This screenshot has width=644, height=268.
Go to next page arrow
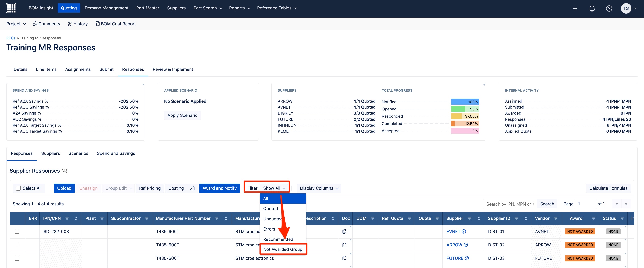pos(626,204)
